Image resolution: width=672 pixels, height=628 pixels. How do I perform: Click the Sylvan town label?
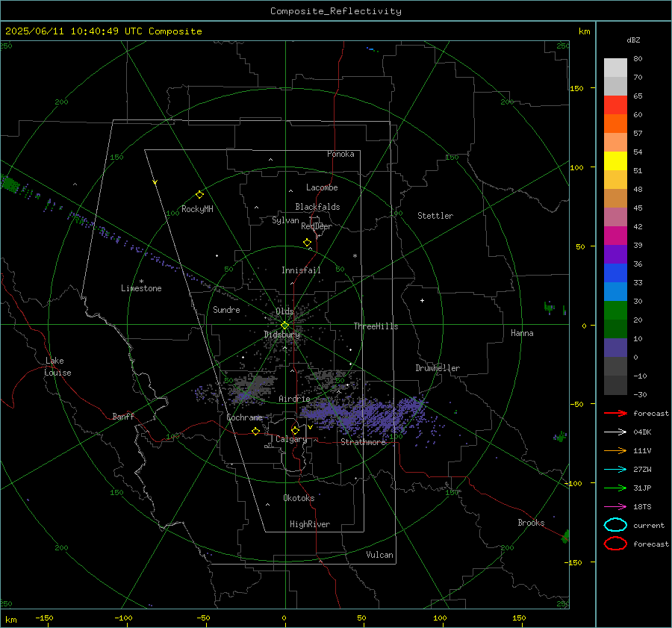[285, 220]
